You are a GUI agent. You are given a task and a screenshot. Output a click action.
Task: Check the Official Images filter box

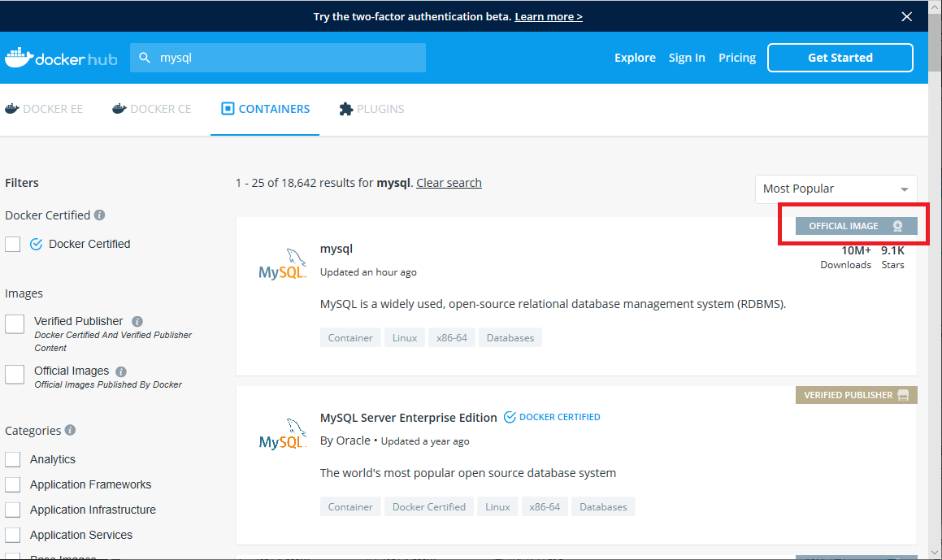coord(15,374)
